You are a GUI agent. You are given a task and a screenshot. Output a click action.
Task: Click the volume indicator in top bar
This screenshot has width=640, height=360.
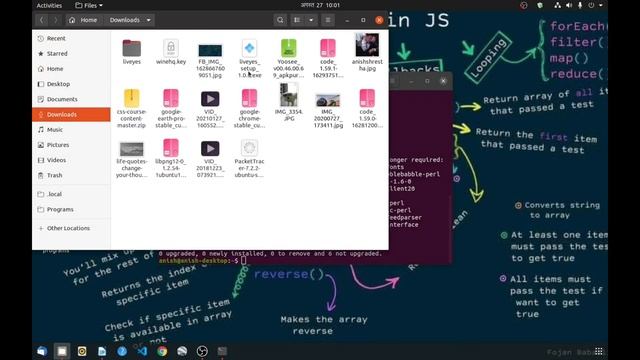[569, 5]
